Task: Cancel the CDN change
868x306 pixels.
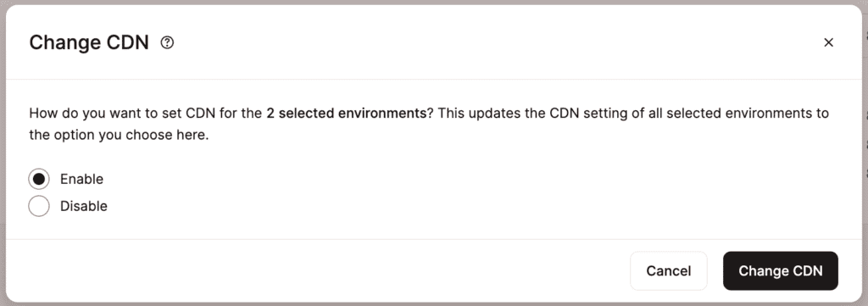Action: [668, 270]
